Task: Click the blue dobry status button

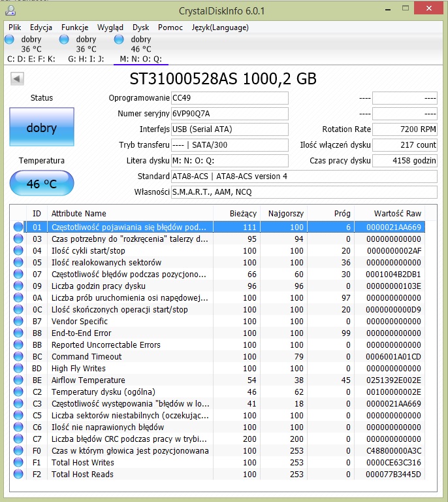Action: (x=42, y=127)
